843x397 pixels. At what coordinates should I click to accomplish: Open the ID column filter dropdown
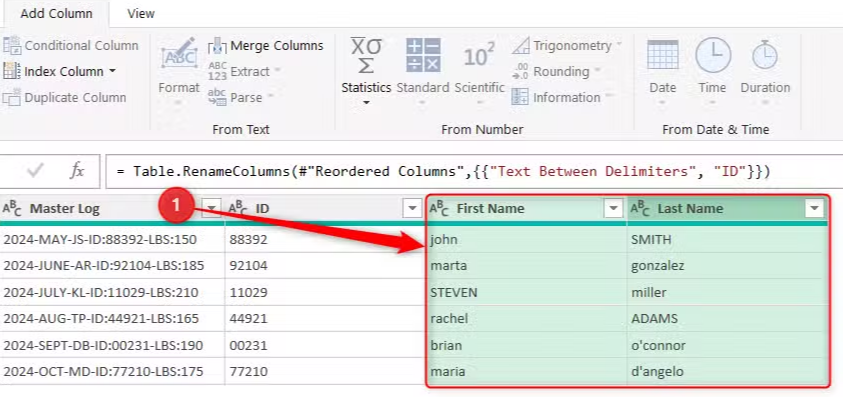(412, 209)
